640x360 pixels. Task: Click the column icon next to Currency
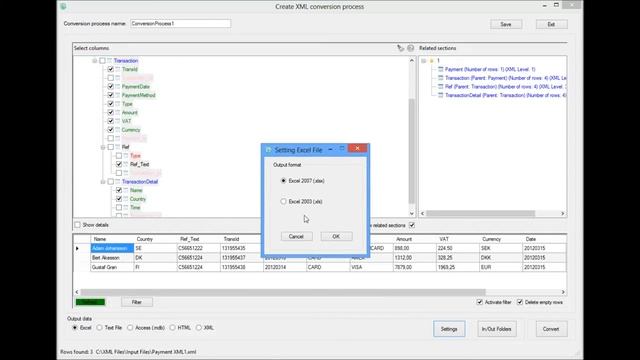[118, 130]
